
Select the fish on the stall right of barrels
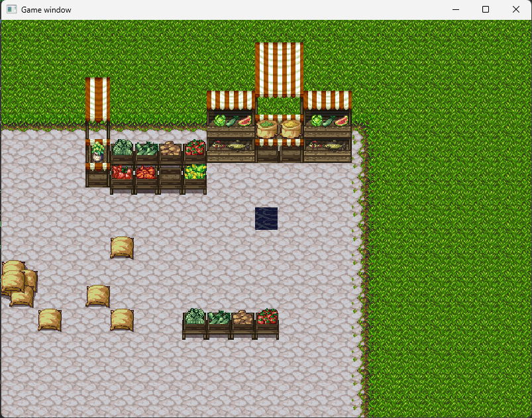click(328, 146)
